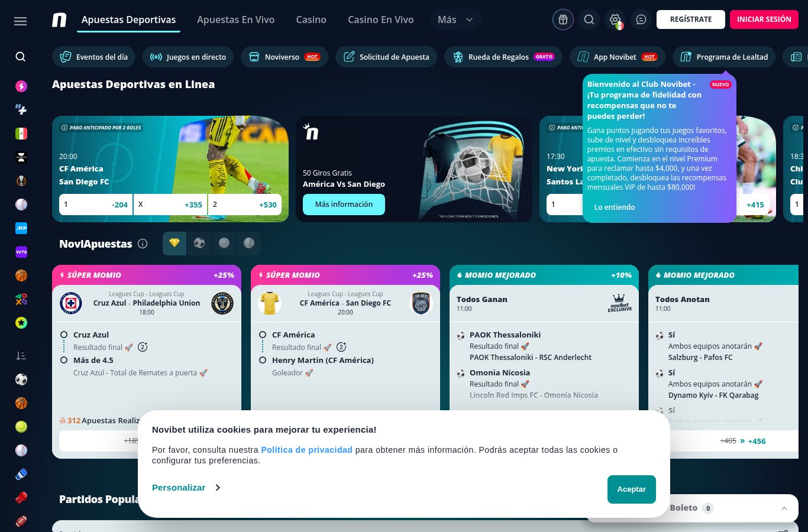808x532 pixels.
Task: Open Rueda de Regalos GRATIS chip
Action: click(503, 57)
